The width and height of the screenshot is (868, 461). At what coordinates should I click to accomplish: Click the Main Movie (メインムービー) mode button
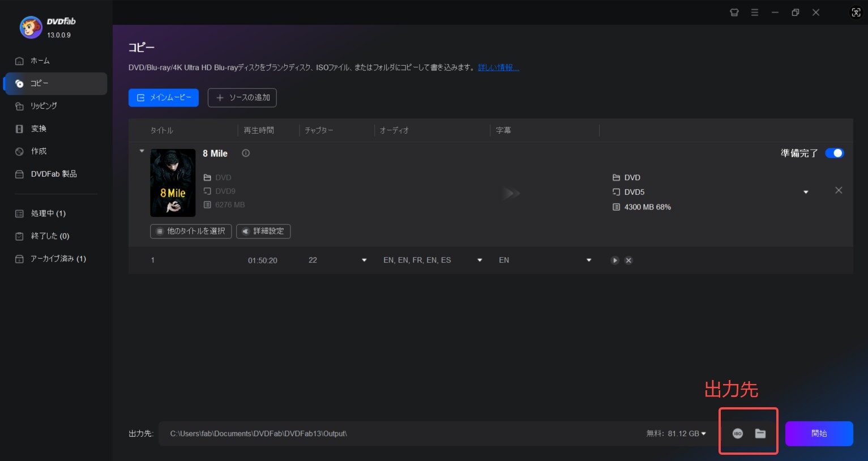click(x=164, y=97)
